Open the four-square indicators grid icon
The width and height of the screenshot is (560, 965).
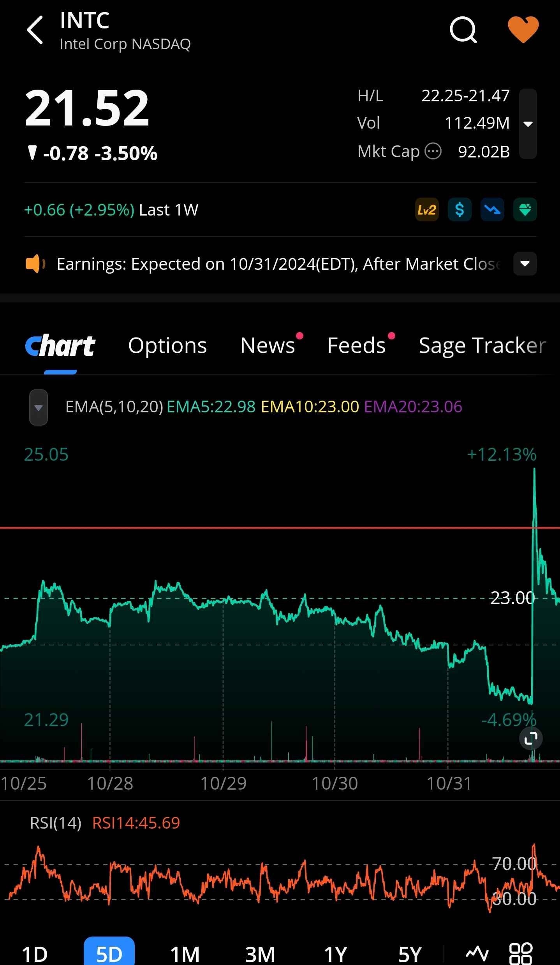[x=521, y=954]
